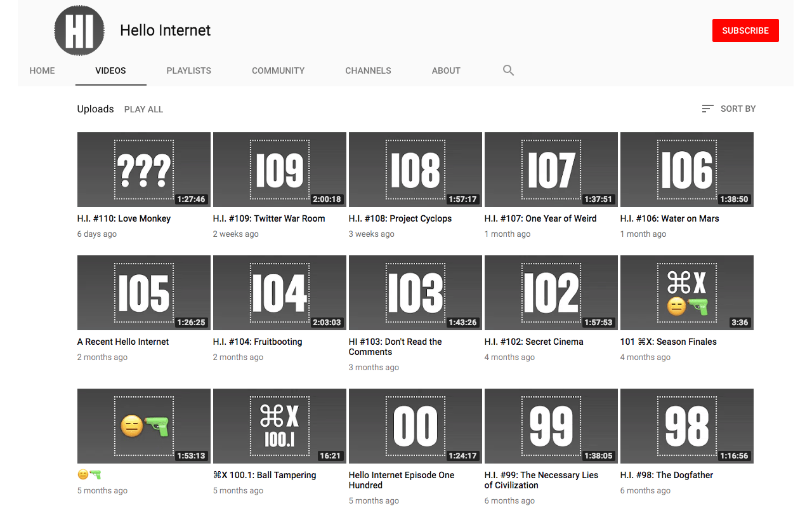Click title Hello Internet Episode One Hundred
The width and height of the screenshot is (812, 508).
[x=402, y=480]
